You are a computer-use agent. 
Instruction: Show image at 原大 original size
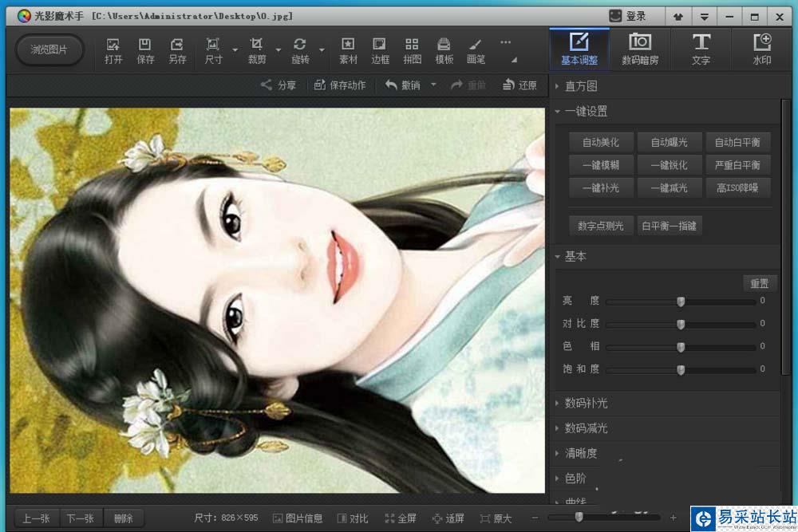tap(496, 518)
